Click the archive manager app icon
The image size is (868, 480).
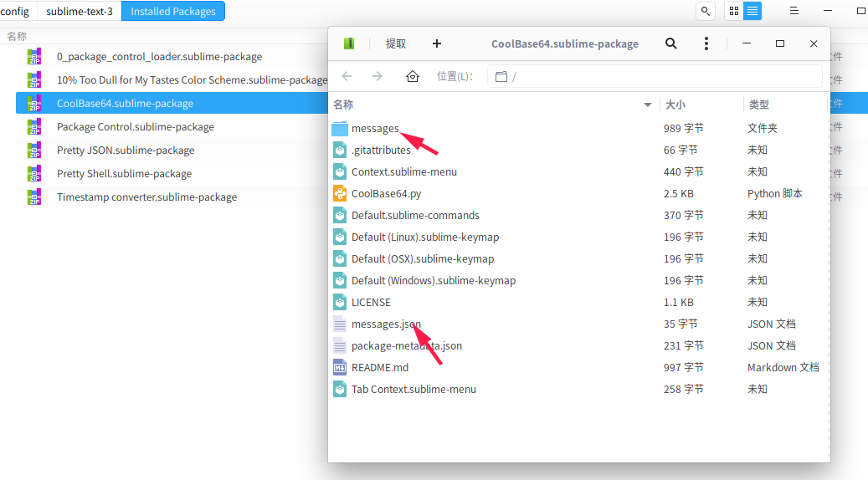point(349,43)
